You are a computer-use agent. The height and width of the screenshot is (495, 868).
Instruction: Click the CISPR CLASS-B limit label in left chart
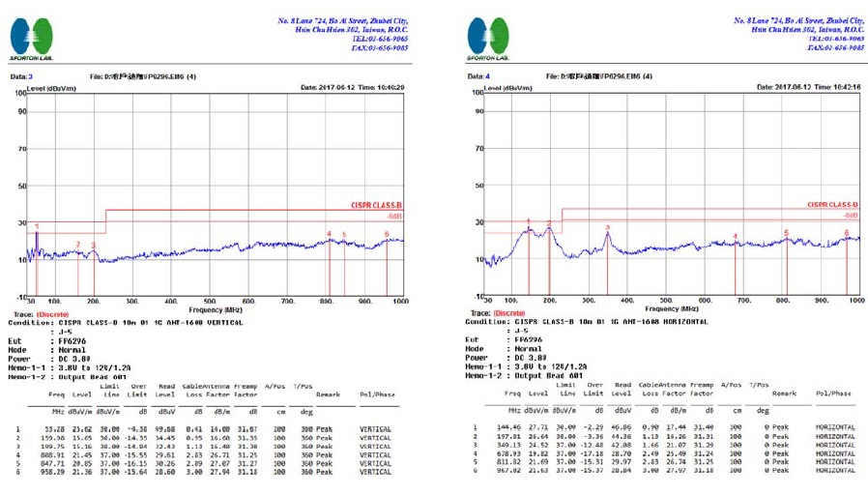pos(376,205)
